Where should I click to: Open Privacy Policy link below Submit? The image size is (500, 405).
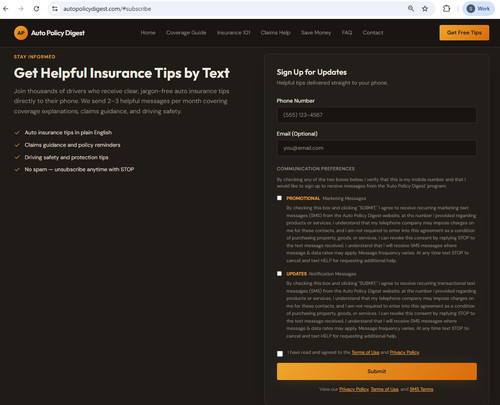pyautogui.click(x=354, y=389)
